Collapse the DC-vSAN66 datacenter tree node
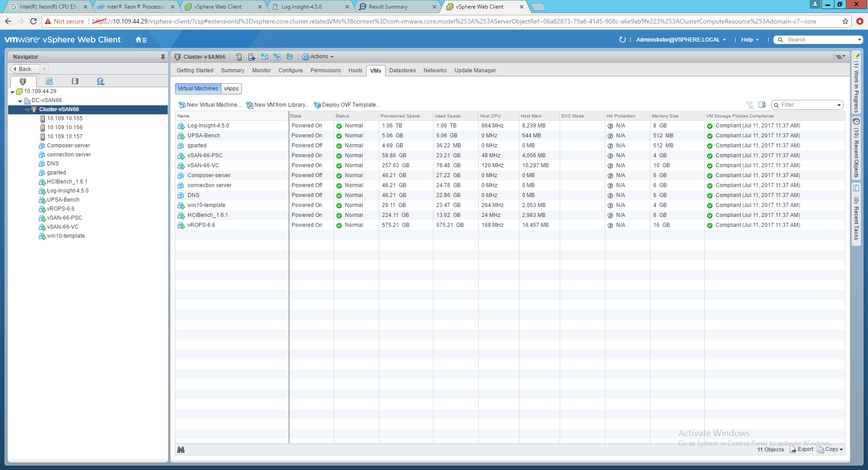This screenshot has height=470, width=868. coord(20,101)
